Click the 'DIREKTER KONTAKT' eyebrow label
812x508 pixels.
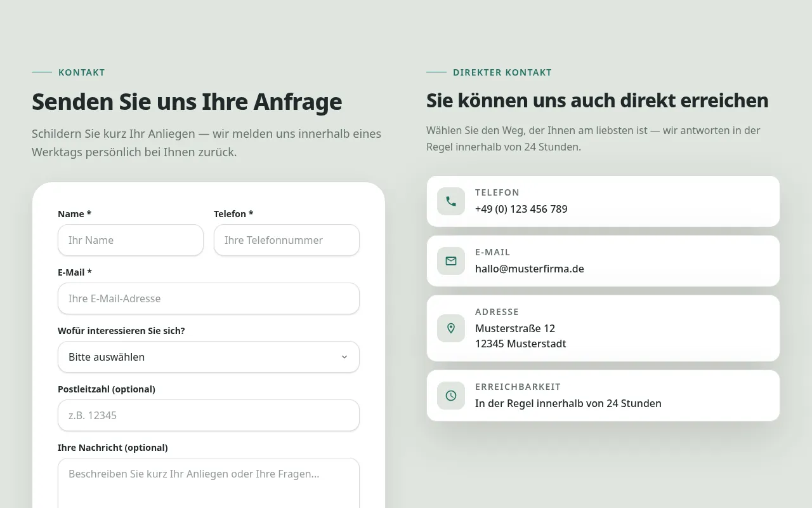point(502,72)
